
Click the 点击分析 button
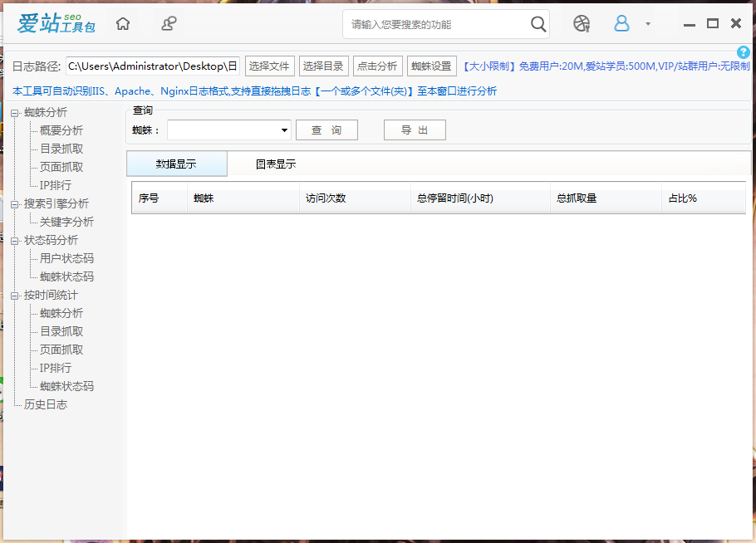pyautogui.click(x=377, y=66)
